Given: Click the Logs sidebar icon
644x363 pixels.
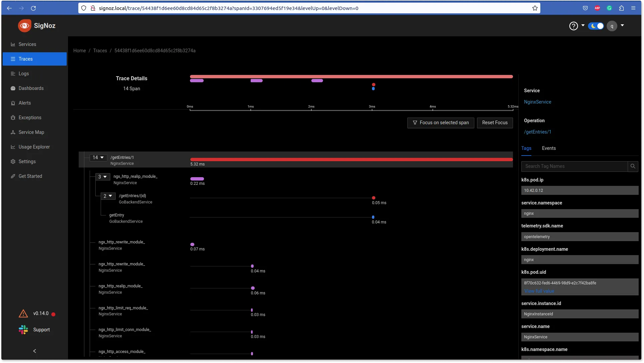Looking at the screenshot, I should tap(13, 74).
